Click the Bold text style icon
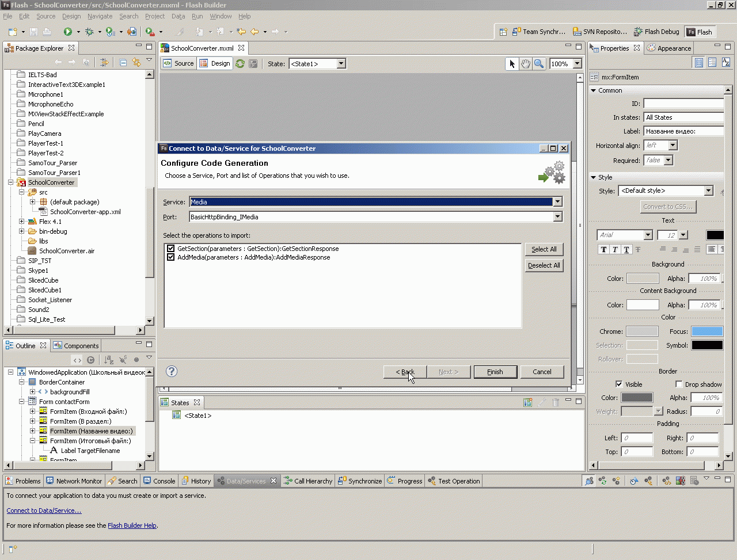 pos(603,249)
